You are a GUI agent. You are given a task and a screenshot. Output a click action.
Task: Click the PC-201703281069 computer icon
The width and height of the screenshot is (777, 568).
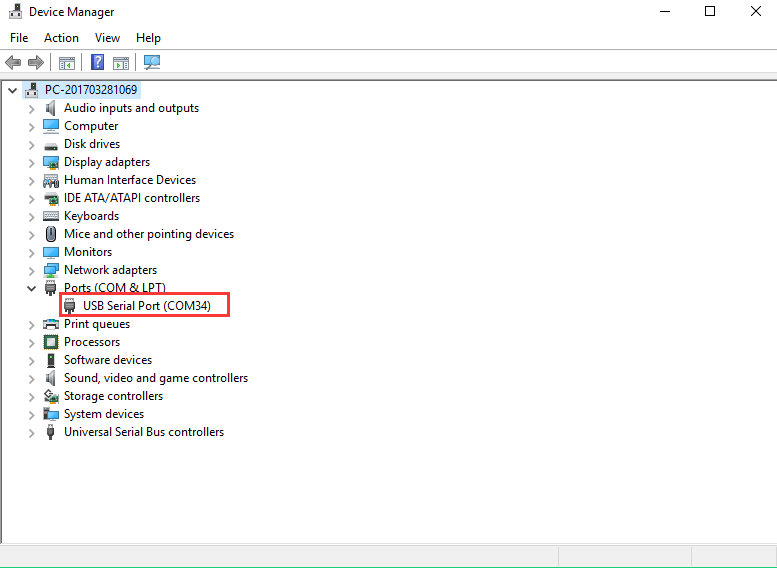(x=32, y=90)
